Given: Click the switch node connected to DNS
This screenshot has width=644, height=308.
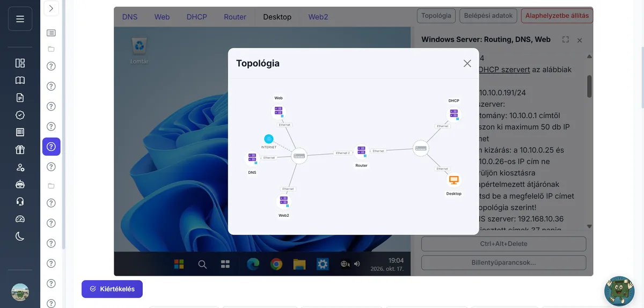Looking at the screenshot, I should pos(299,156).
